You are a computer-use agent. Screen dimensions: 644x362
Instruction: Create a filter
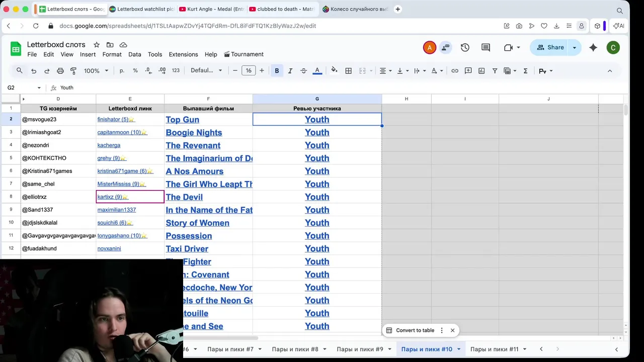(495, 71)
